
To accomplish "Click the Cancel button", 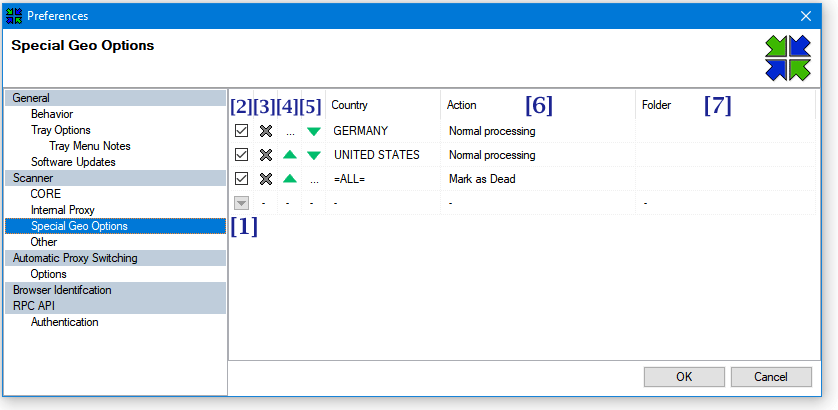I will click(x=771, y=377).
